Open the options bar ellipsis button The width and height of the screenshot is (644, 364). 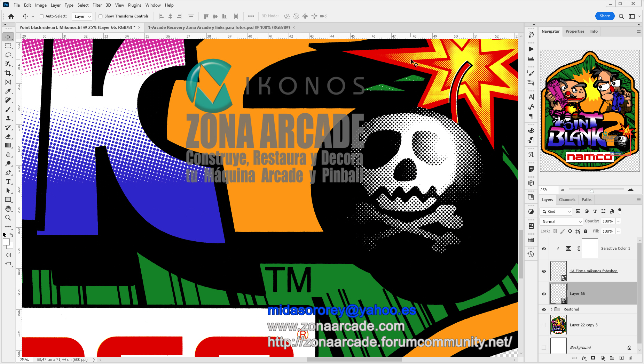[x=251, y=16]
